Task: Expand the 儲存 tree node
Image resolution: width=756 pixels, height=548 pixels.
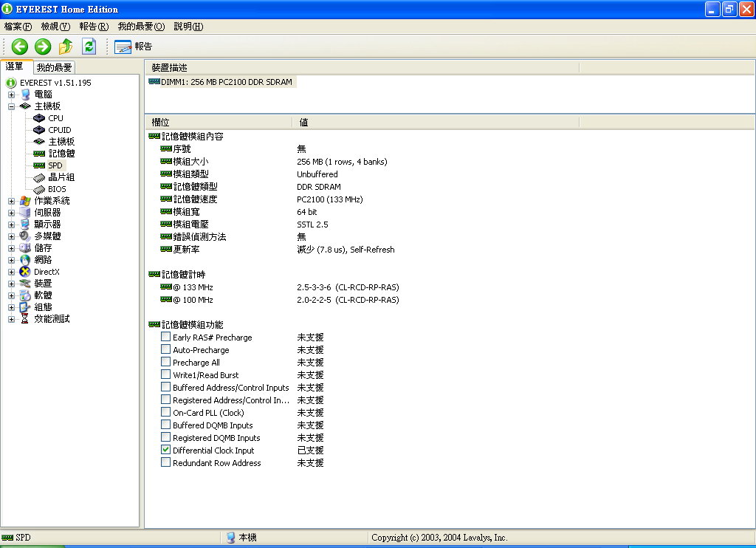Action: 11,248
